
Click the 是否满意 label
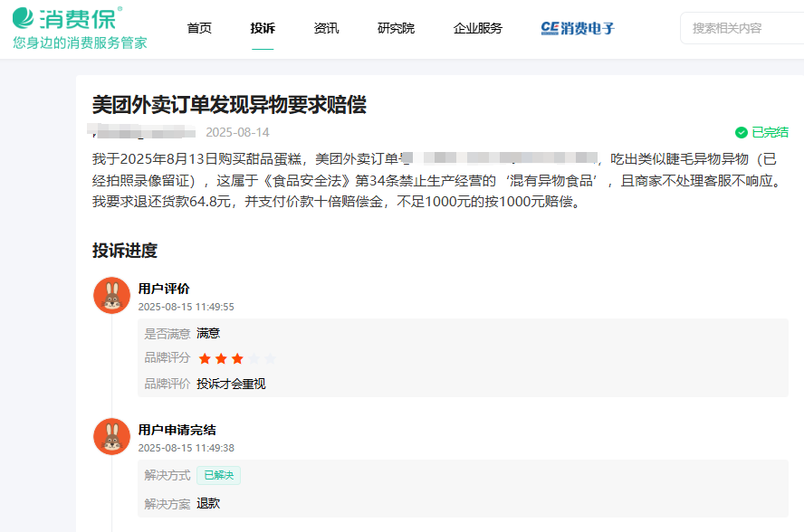(x=167, y=334)
